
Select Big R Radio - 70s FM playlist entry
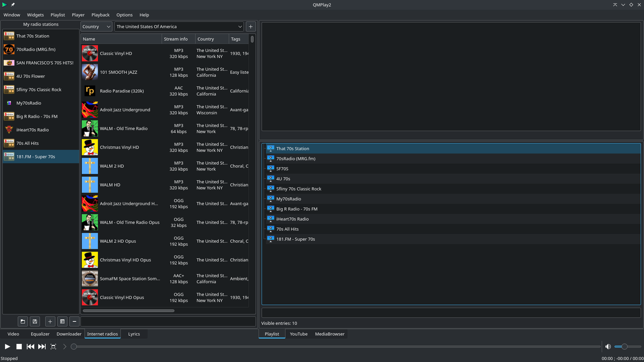tap(451, 209)
